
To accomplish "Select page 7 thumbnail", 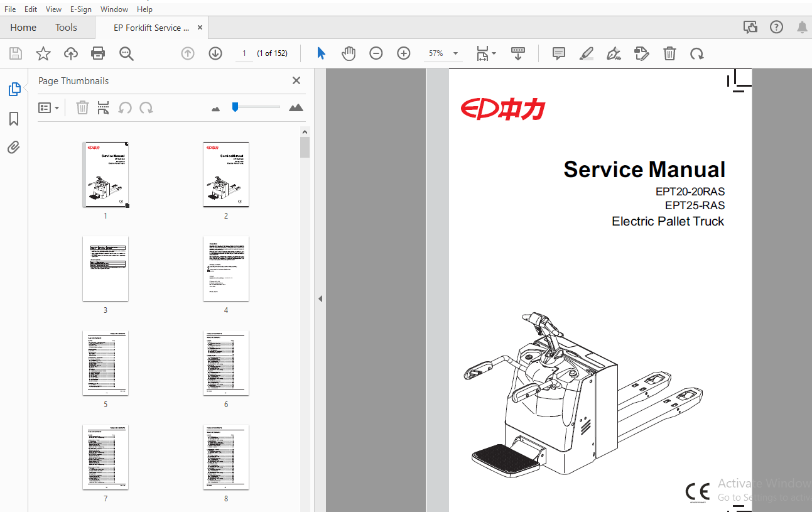I will pyautogui.click(x=106, y=457).
